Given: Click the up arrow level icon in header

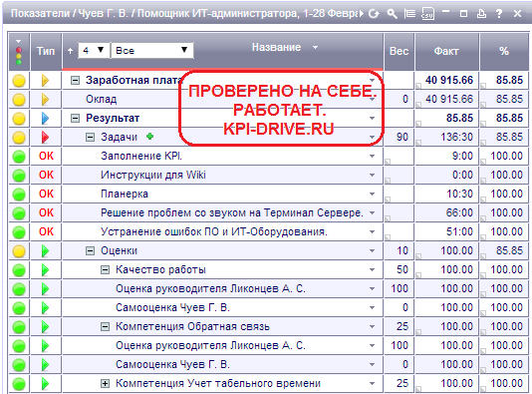Looking at the screenshot, I should pyautogui.click(x=70, y=51).
